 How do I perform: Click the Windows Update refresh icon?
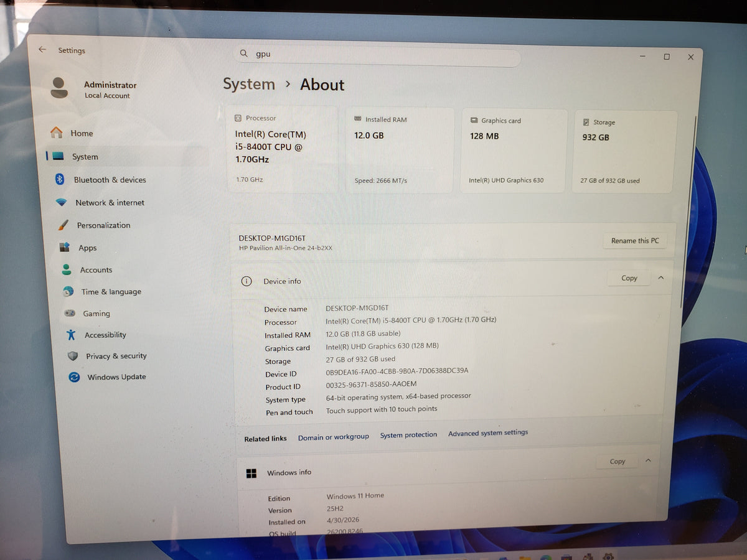[x=74, y=376]
